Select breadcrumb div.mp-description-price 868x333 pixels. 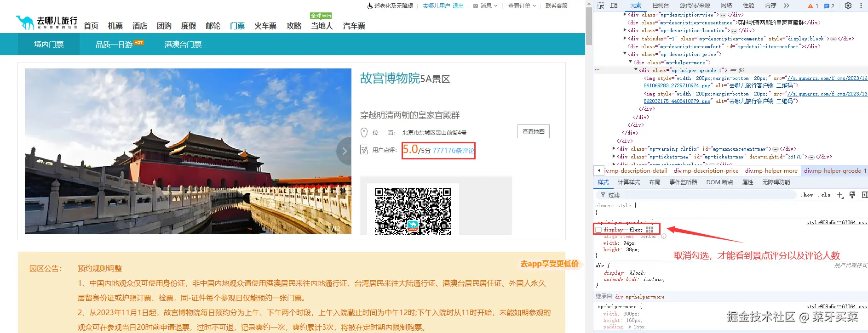pos(706,170)
